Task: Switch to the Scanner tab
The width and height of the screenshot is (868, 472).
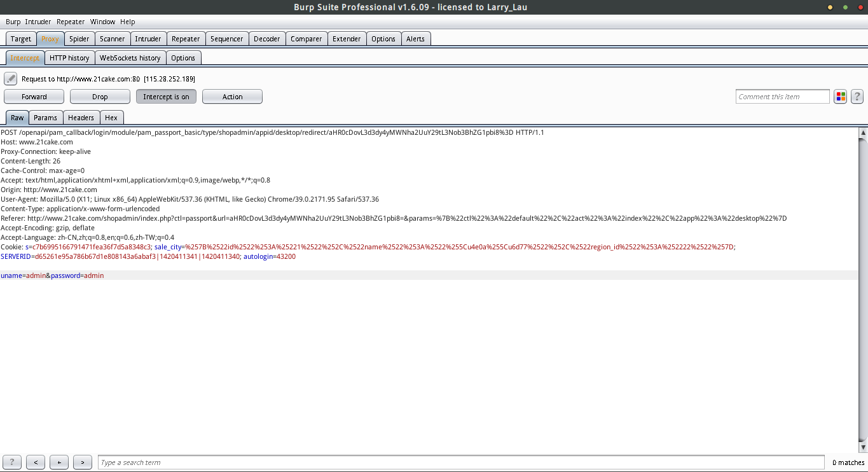Action: [x=113, y=39]
